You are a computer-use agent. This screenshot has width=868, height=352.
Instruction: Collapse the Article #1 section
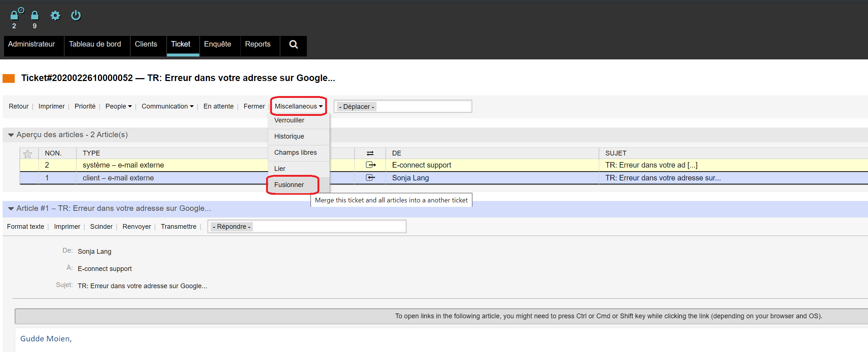tap(11, 209)
